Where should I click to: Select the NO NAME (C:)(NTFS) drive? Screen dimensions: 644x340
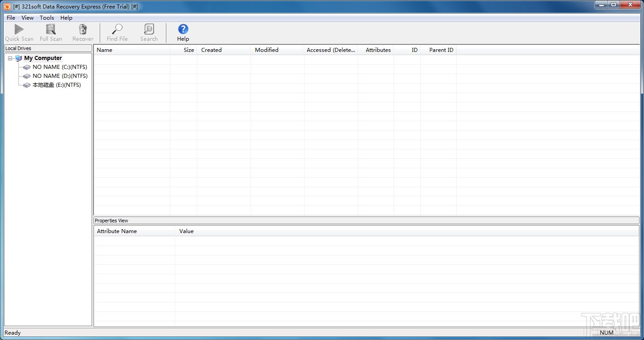60,67
